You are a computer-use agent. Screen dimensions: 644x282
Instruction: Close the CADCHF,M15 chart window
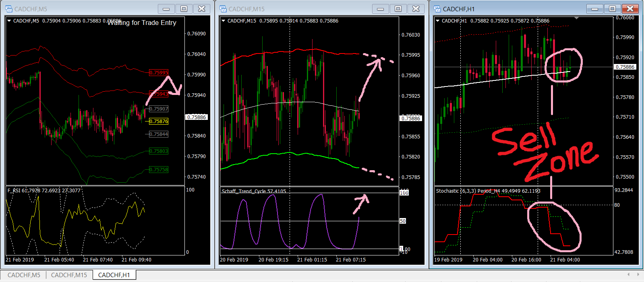(416, 9)
